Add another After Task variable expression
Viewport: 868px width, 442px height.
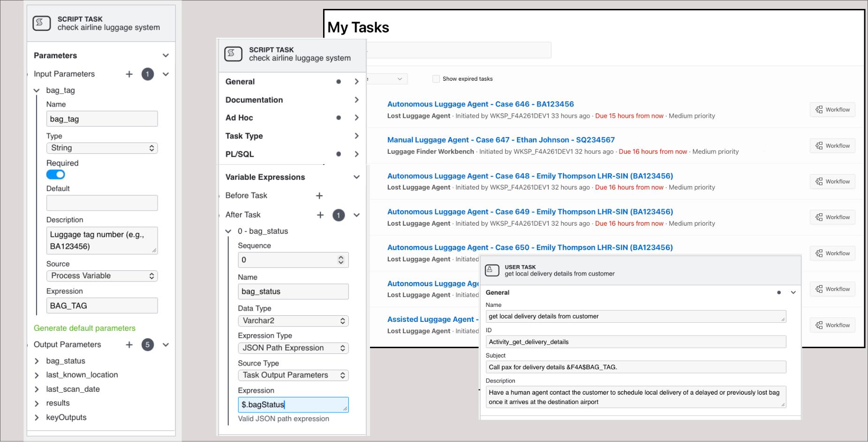[320, 215]
